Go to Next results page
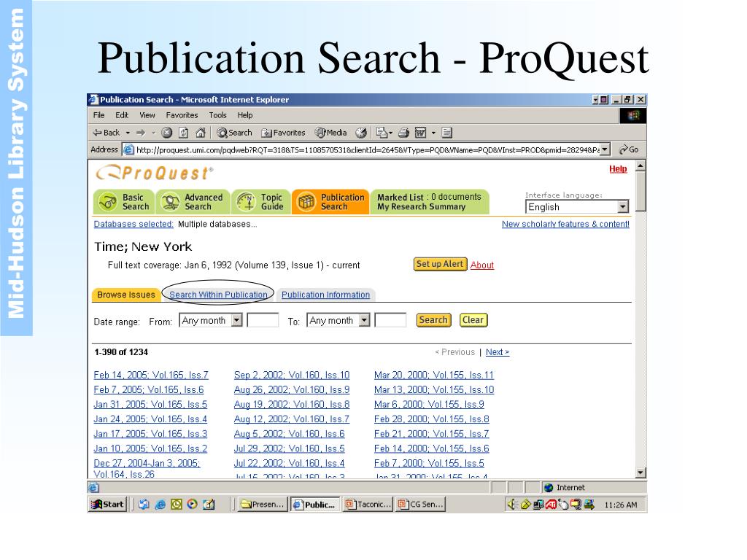This screenshot has width=747, height=560. (x=498, y=352)
